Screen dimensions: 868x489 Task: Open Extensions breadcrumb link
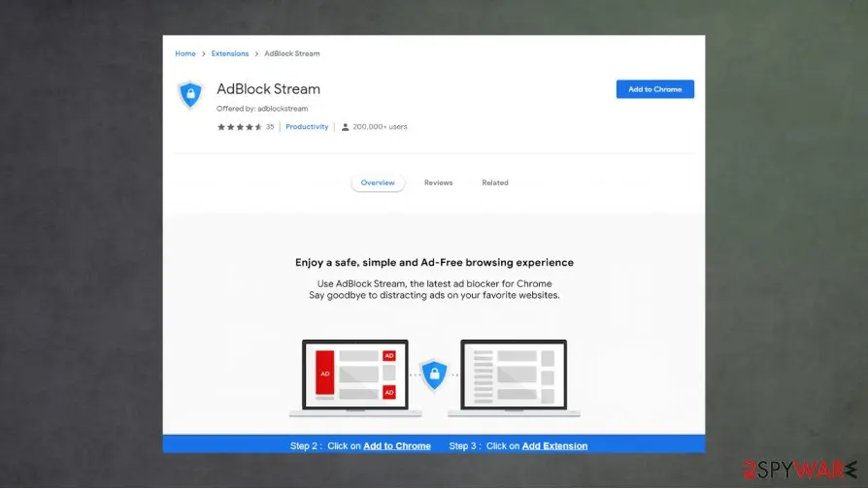click(230, 53)
